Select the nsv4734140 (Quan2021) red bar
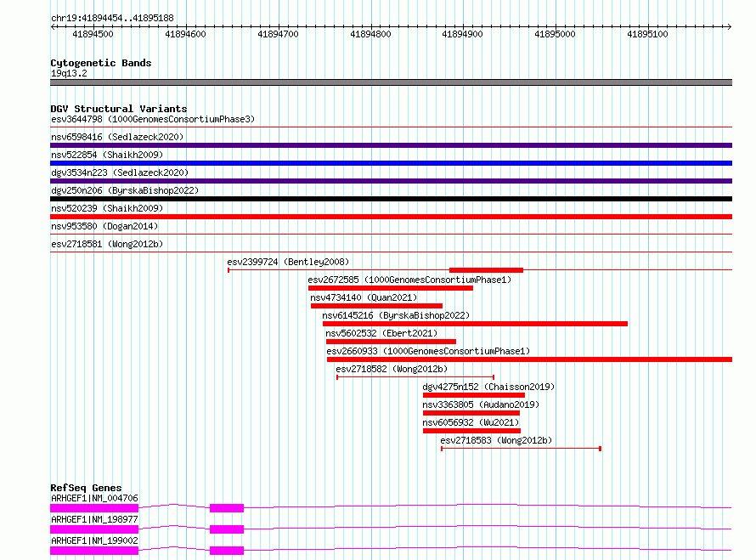Screen dimensions: 756x560 click(x=376, y=306)
